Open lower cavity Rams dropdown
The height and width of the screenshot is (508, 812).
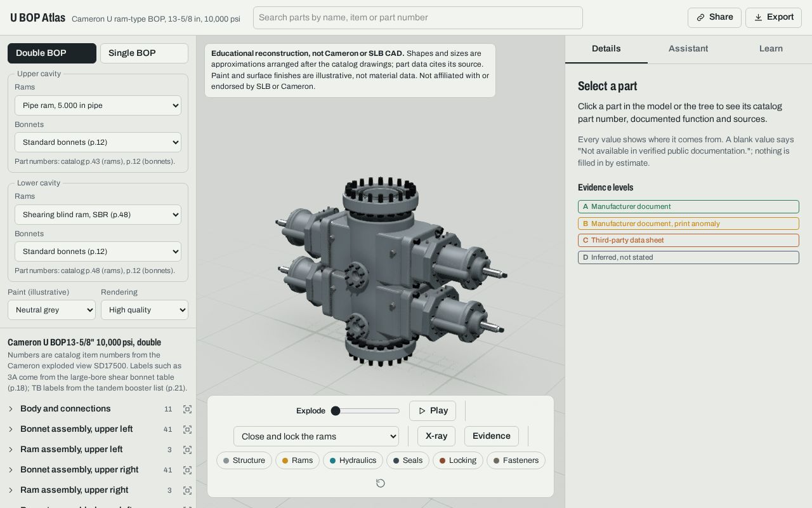[98, 215]
